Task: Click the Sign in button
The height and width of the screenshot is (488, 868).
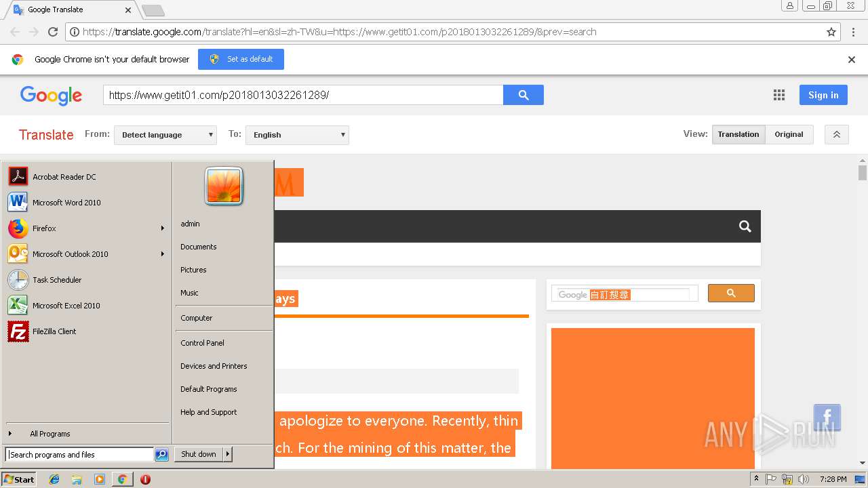Action: tap(823, 95)
